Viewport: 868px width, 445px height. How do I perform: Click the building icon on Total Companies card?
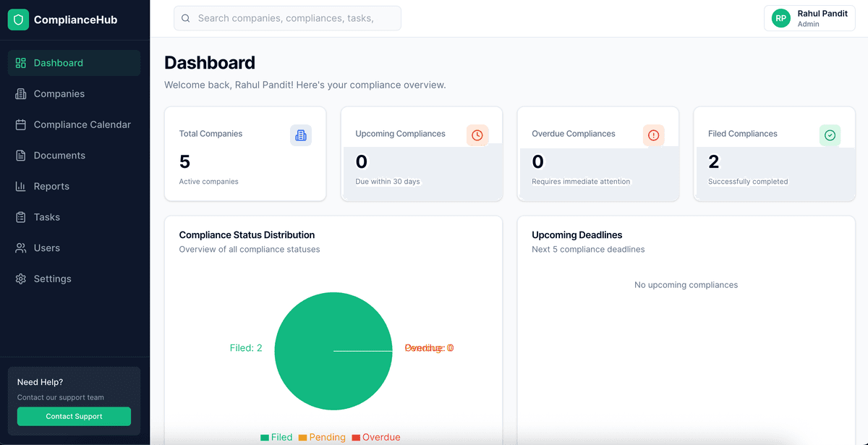(301, 135)
